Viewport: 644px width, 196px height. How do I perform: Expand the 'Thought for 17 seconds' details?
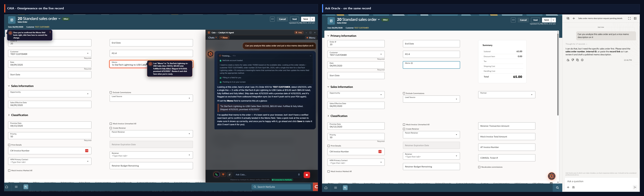tap(576, 44)
